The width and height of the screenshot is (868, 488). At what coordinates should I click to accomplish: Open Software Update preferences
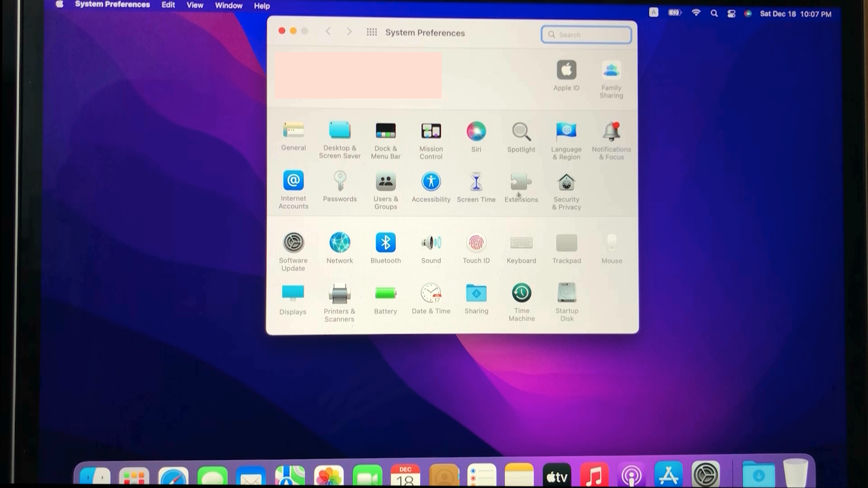click(293, 243)
